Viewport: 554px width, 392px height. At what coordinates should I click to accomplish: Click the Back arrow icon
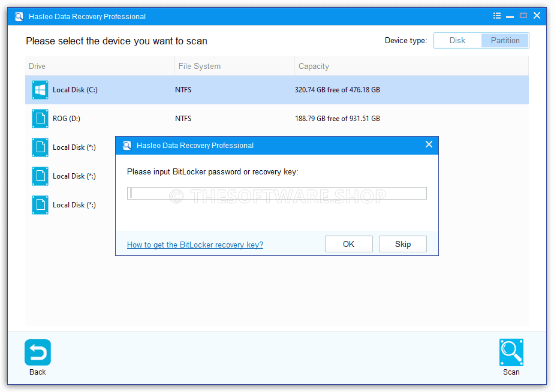(37, 352)
